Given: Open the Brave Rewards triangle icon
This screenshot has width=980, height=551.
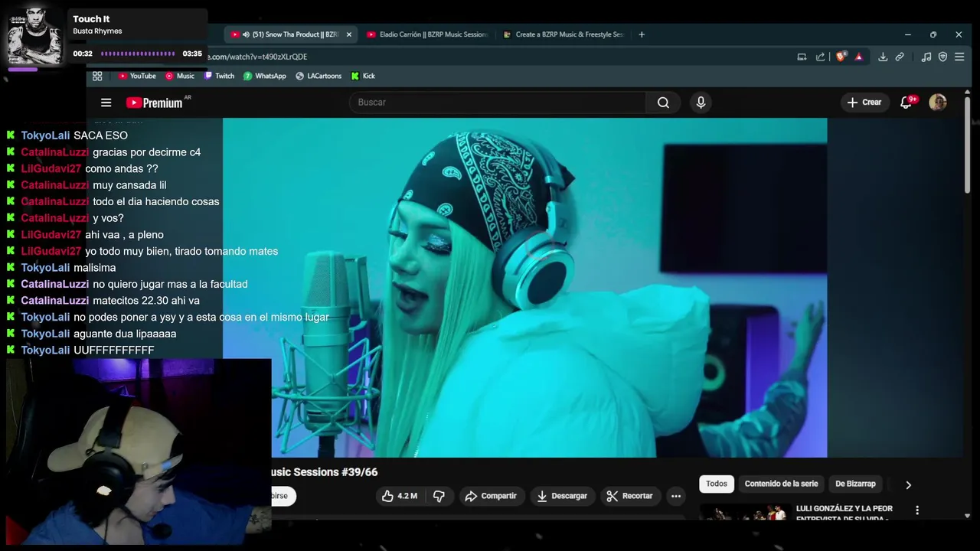Looking at the screenshot, I should pos(859,57).
